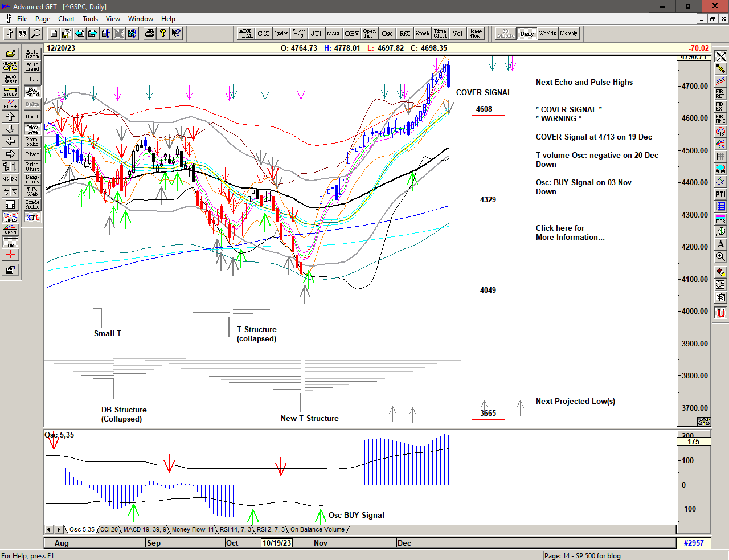Click the Elliott wave tool icon
Screen dimensions: 729x560
click(x=10, y=104)
